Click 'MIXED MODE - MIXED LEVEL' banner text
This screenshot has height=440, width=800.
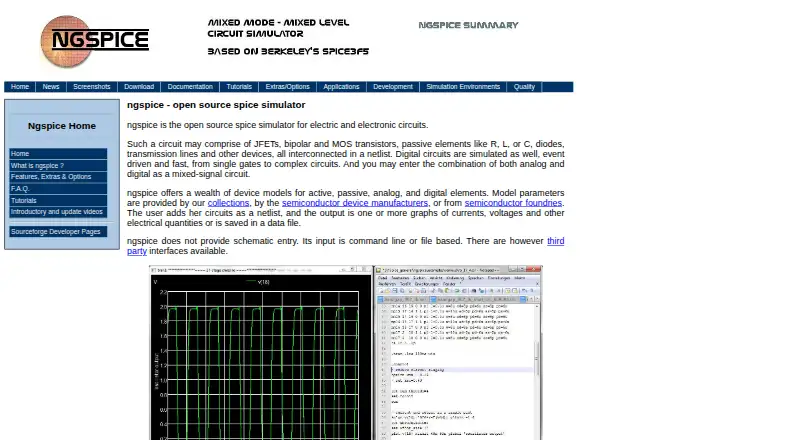[279, 22]
